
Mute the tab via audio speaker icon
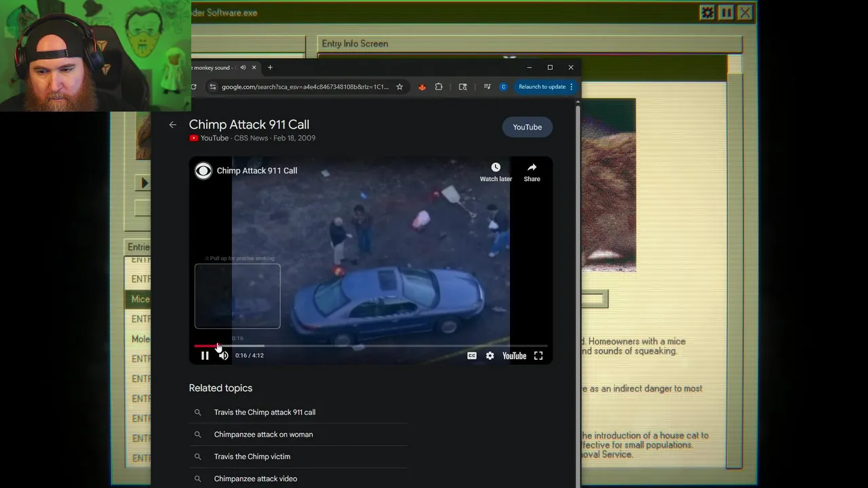coord(243,68)
